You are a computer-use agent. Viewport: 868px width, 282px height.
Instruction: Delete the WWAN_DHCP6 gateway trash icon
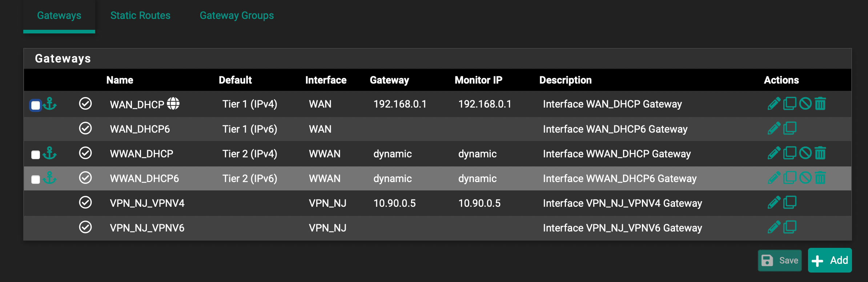pyautogui.click(x=820, y=178)
